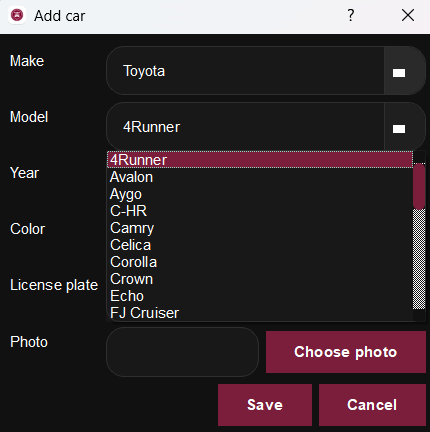This screenshot has width=430, height=432.
Task: Choose Echo from the model list
Action: tap(260, 296)
